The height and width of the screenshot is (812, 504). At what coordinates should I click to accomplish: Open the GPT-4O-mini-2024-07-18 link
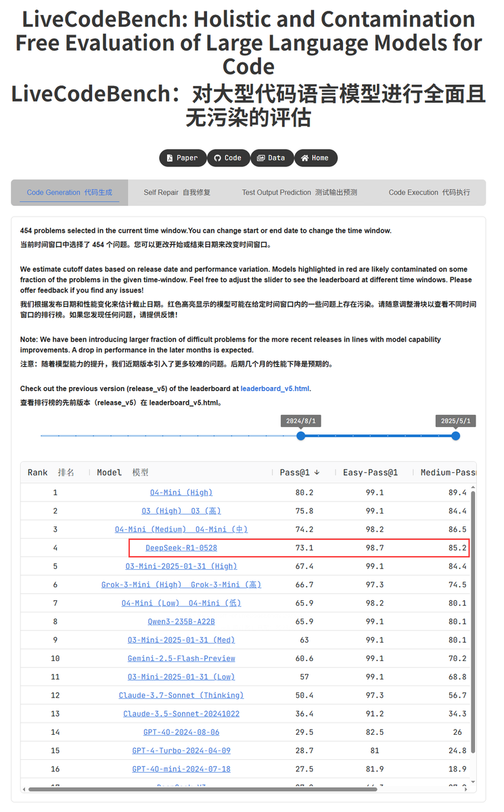pyautogui.click(x=181, y=769)
